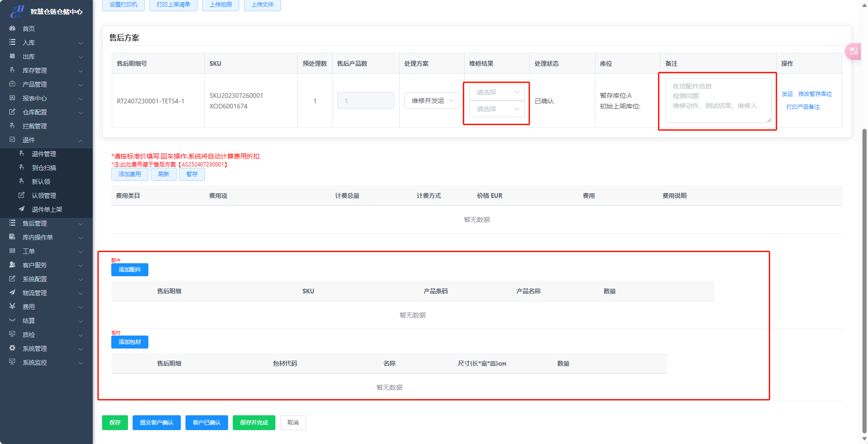The image size is (868, 444).
Task: Open the second 维修结果 请选择 dropdown
Action: [497, 109]
